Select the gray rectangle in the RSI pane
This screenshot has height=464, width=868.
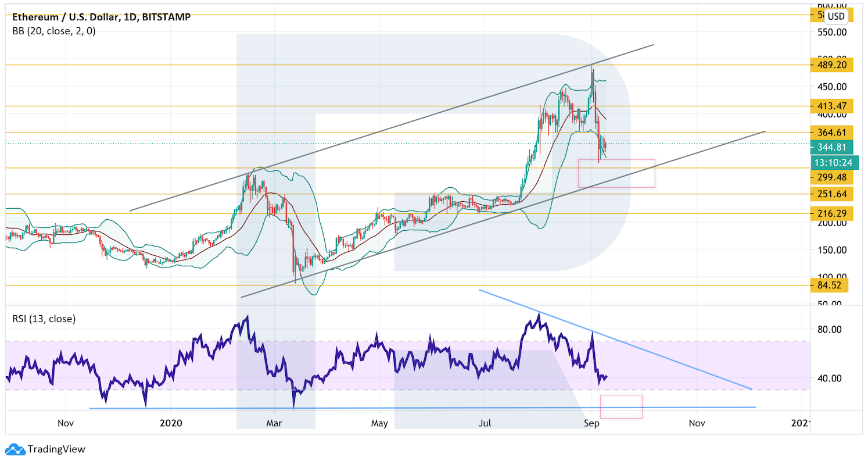(x=621, y=406)
